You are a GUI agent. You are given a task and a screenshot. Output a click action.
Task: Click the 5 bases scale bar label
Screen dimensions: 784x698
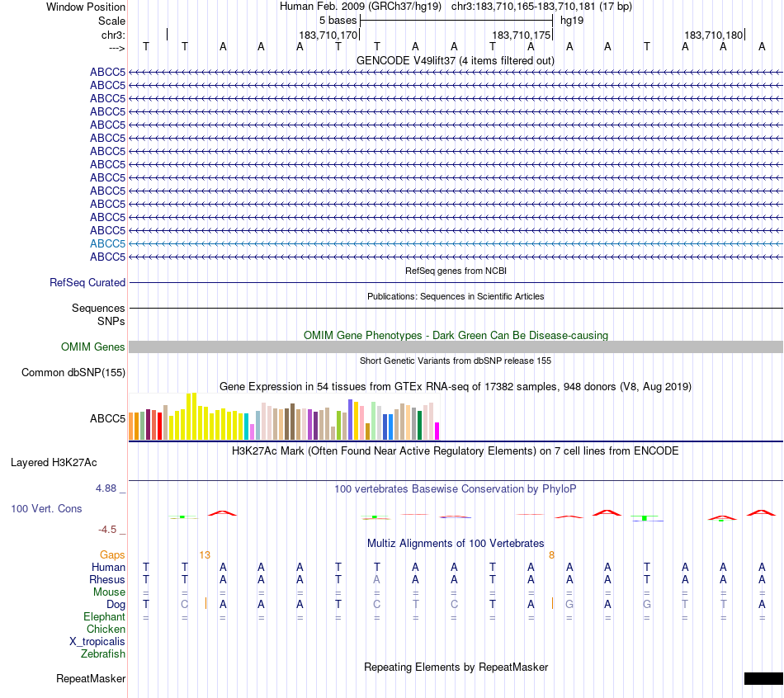click(x=338, y=21)
